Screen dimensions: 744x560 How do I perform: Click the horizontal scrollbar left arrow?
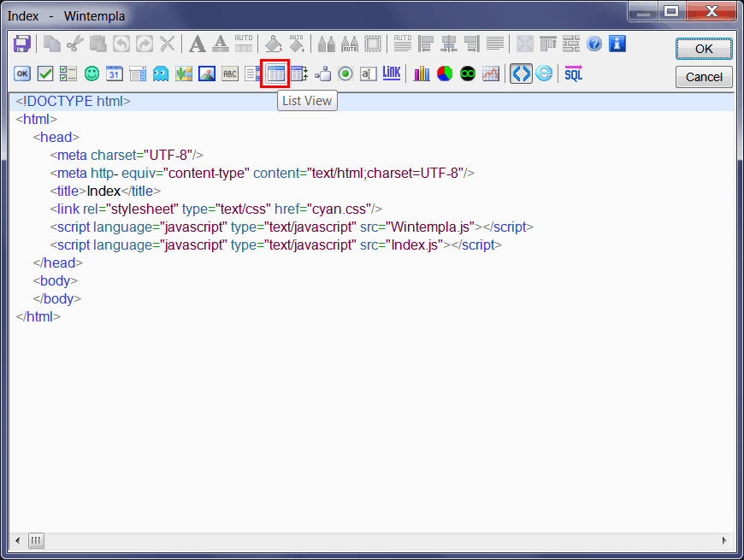coord(18,540)
